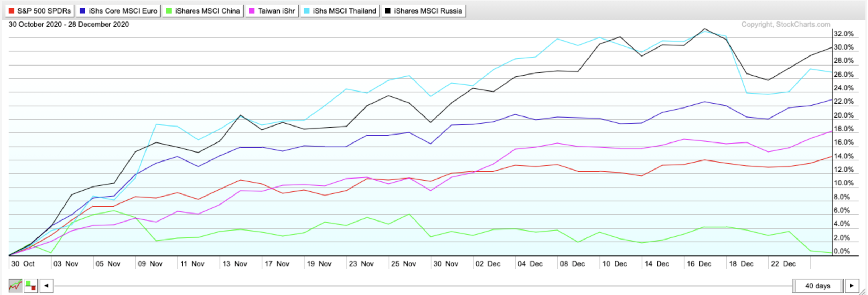The height and width of the screenshot is (295, 868).
Task: Click the date range slider track
Action: click(x=423, y=286)
